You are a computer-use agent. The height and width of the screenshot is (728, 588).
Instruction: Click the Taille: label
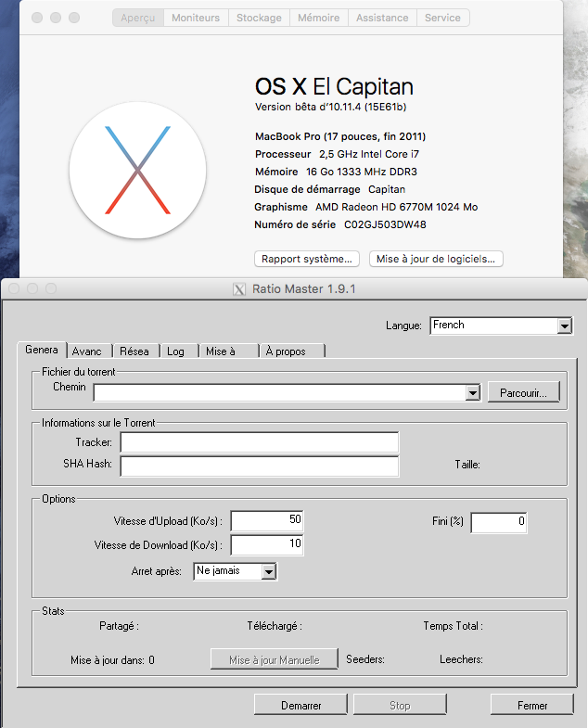467,465
